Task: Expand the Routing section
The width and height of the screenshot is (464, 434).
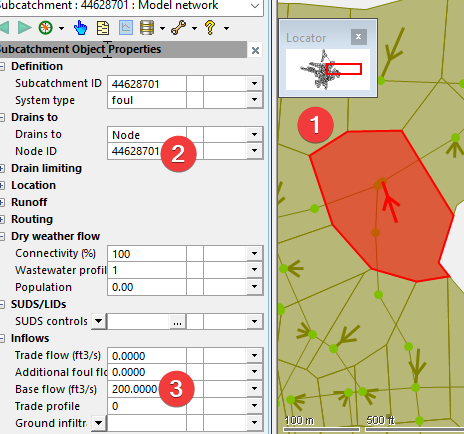Action: click(x=2, y=219)
